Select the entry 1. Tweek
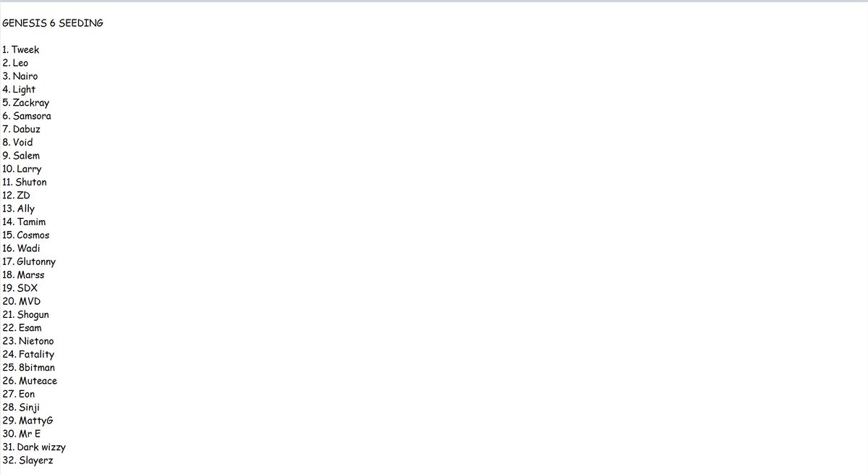The image size is (868, 475). pos(21,50)
